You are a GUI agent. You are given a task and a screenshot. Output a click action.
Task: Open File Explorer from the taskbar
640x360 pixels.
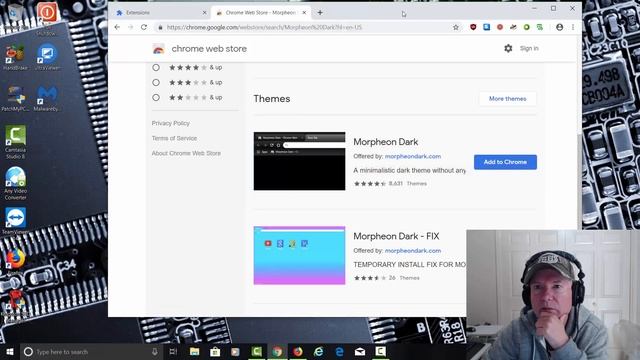[195, 351]
